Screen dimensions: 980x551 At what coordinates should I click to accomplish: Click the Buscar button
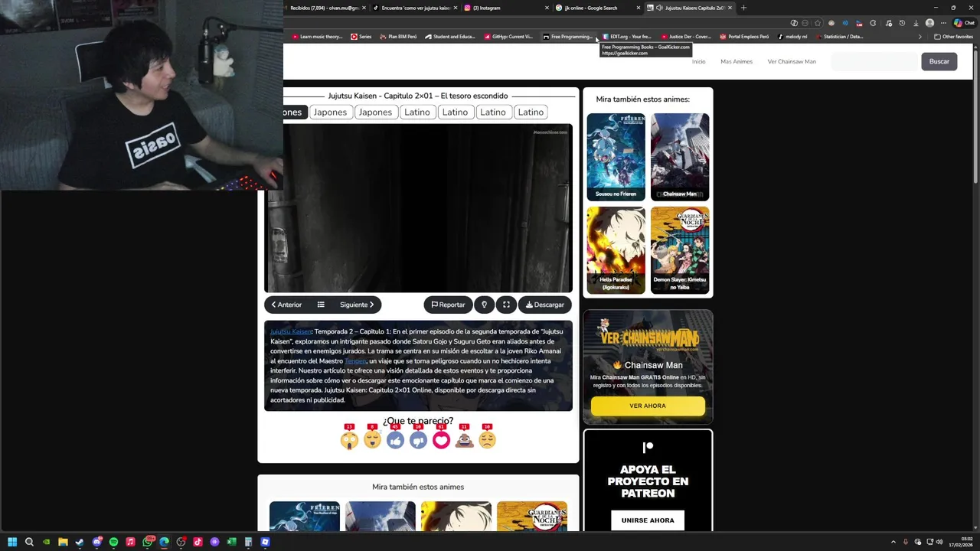pos(939,61)
